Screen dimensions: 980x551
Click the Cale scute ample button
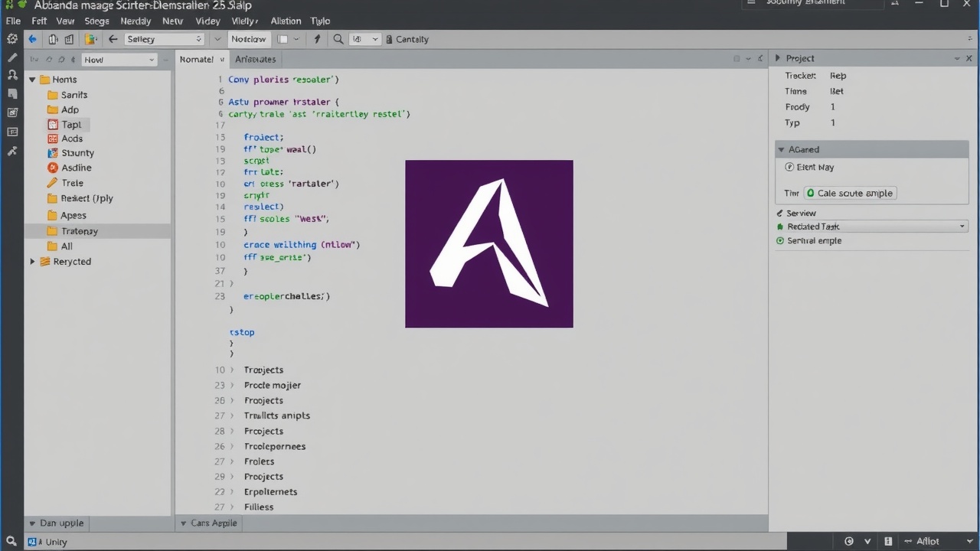(x=850, y=194)
